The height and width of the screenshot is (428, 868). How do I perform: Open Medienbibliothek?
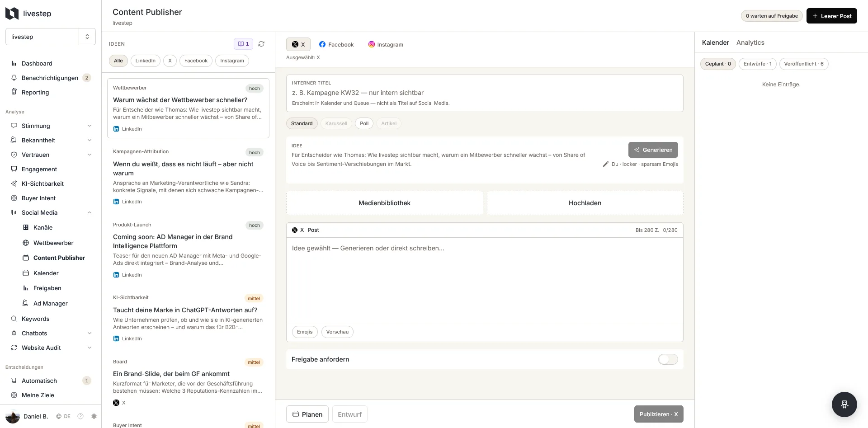pos(384,203)
